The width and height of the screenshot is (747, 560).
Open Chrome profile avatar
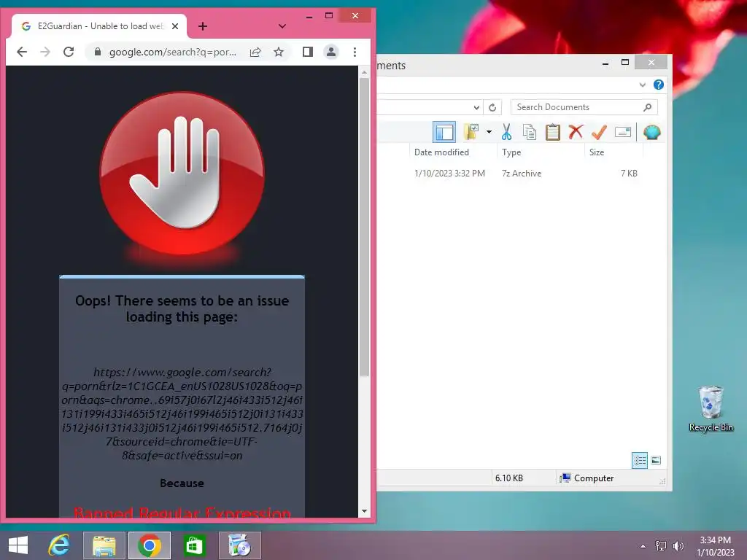[331, 52]
